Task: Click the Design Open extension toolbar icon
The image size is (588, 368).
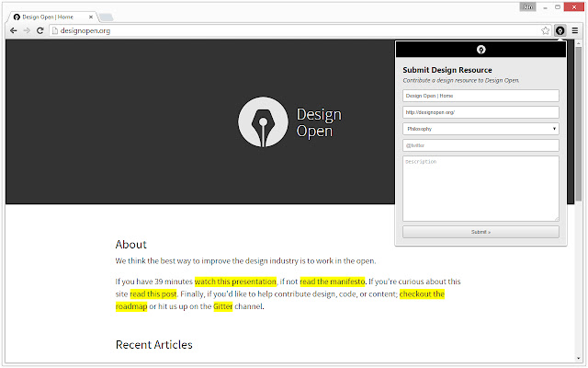Action: (560, 30)
